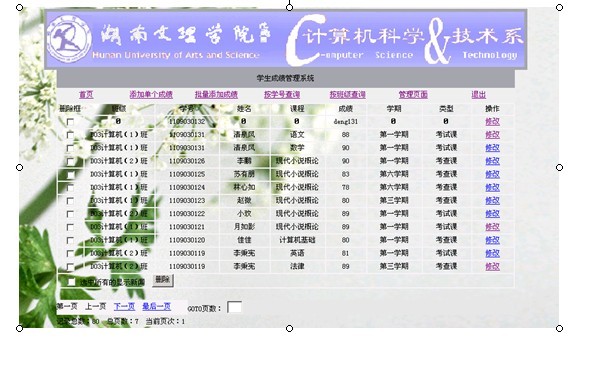Click 修改 for the 数学 score row
This screenshot has width=599, height=369.
[x=492, y=148]
